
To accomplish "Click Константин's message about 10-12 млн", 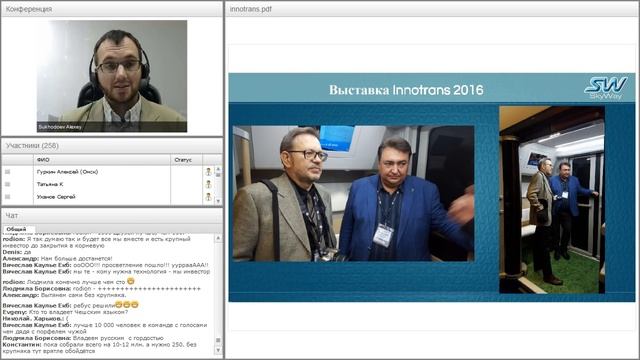I will [100, 348].
